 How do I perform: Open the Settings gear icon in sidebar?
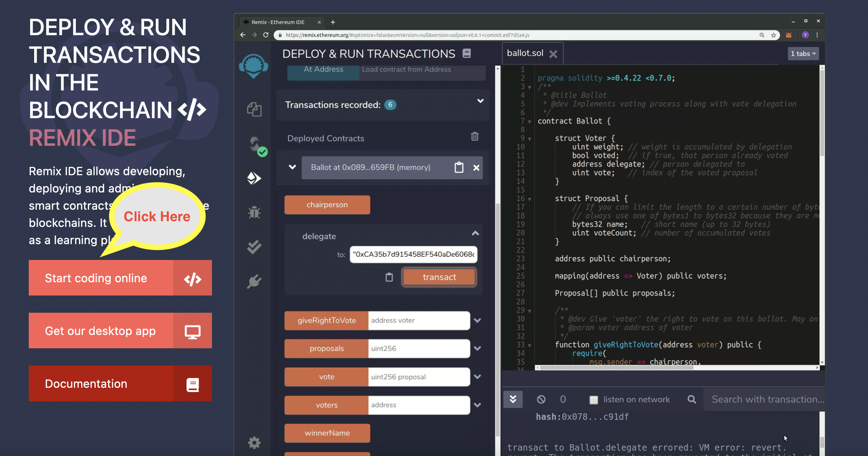(254, 443)
